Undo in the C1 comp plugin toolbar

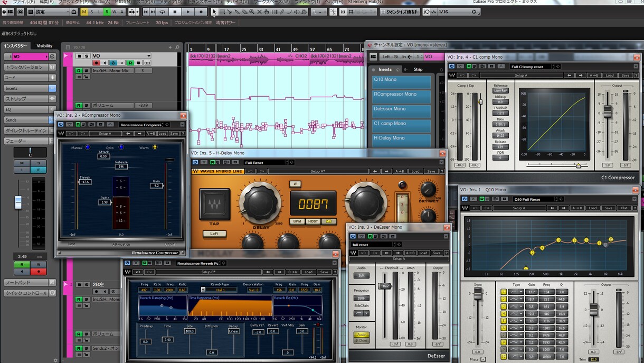click(461, 76)
